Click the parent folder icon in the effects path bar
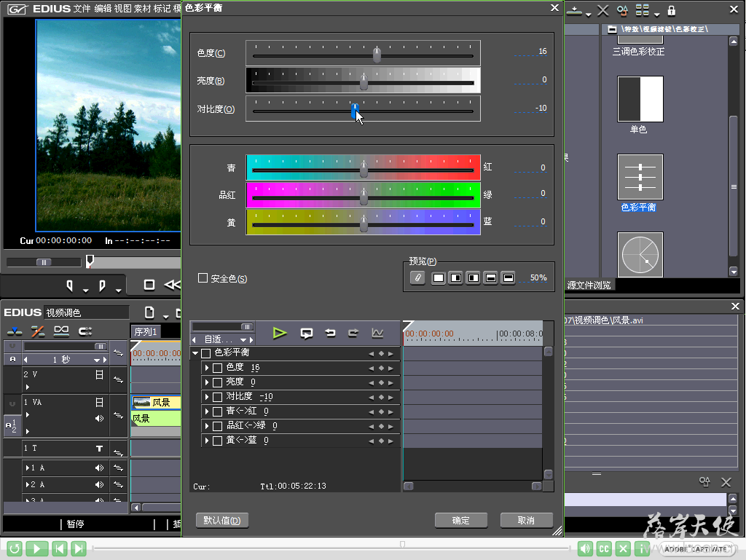The height and width of the screenshot is (560, 746). (x=612, y=29)
